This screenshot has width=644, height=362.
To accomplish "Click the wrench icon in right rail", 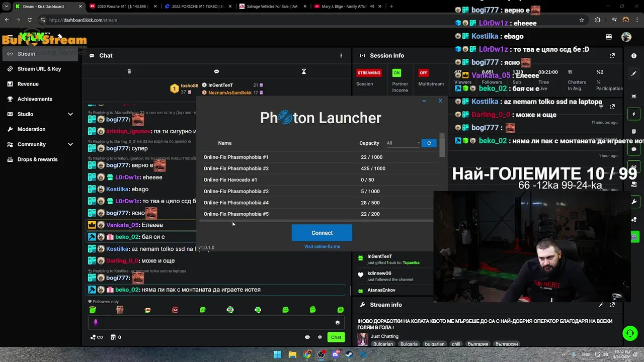I will point(634,202).
